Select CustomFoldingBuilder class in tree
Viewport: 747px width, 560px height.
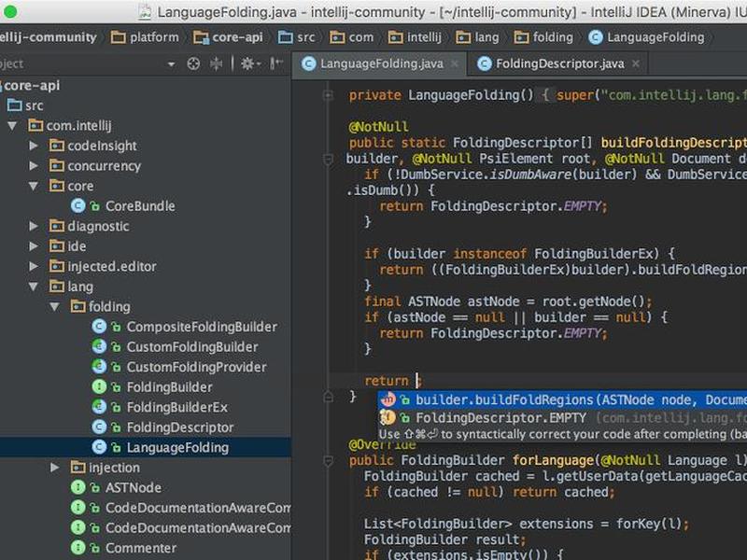click(x=192, y=347)
